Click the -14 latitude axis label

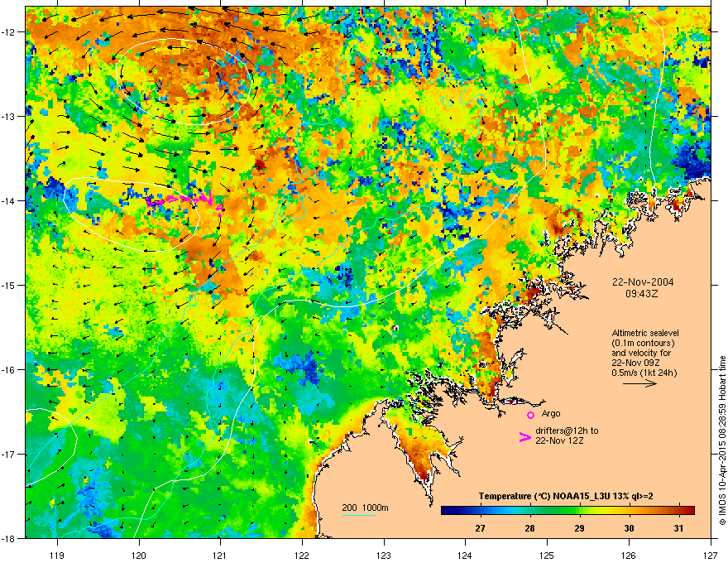[8, 201]
